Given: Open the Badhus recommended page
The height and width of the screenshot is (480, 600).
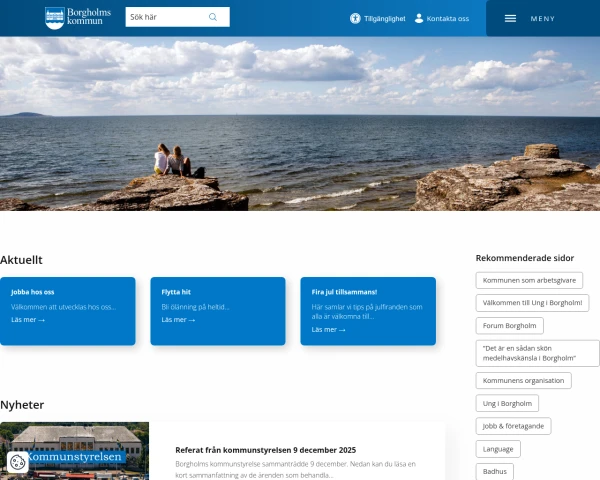Looking at the screenshot, I should pyautogui.click(x=495, y=471).
